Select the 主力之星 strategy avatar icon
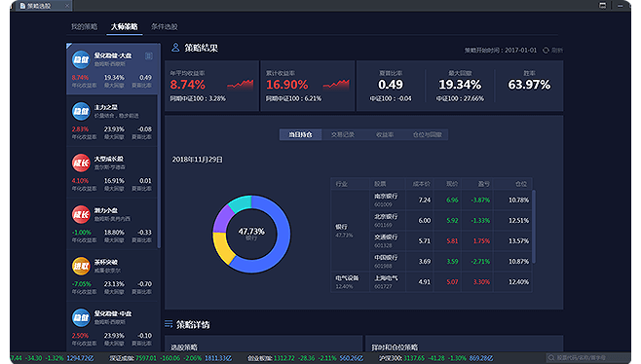This screenshot has height=364, width=641. click(81, 111)
